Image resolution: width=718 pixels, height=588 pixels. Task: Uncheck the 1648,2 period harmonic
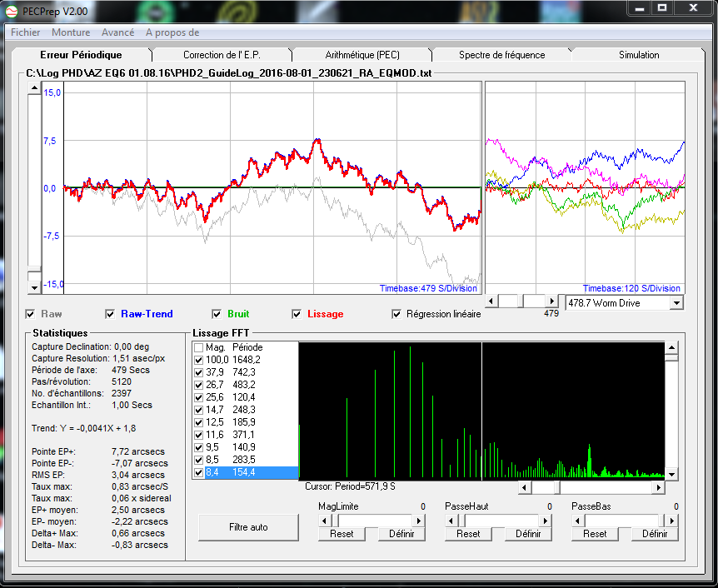tap(198, 360)
